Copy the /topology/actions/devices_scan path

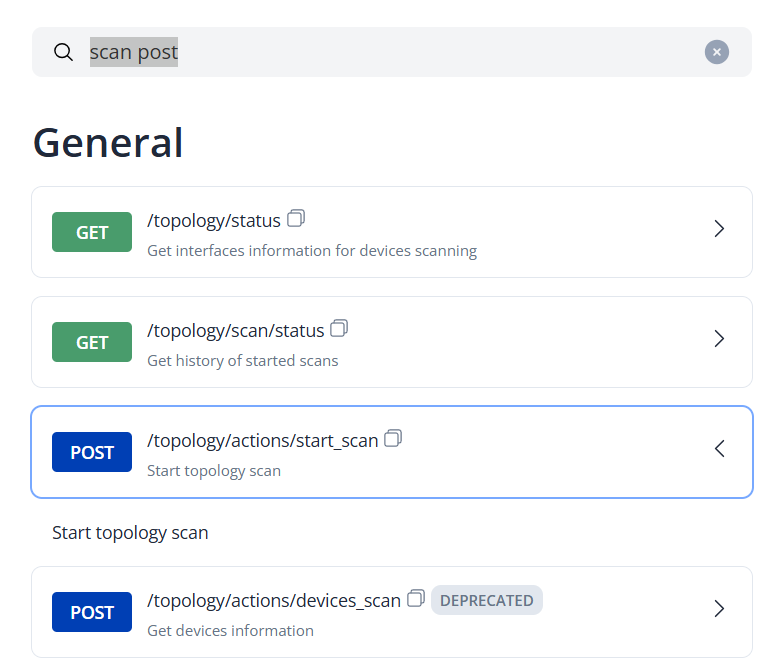pyautogui.click(x=416, y=598)
